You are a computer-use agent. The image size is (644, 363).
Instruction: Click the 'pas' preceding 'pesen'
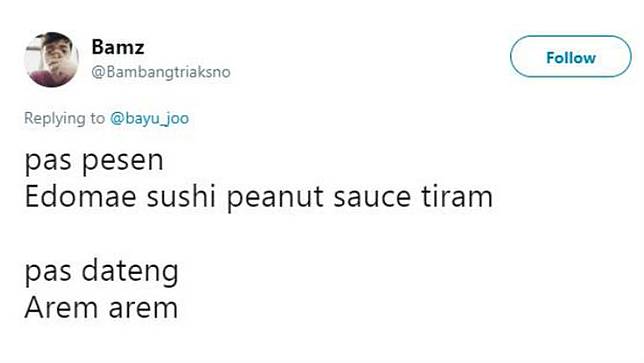click(48, 161)
